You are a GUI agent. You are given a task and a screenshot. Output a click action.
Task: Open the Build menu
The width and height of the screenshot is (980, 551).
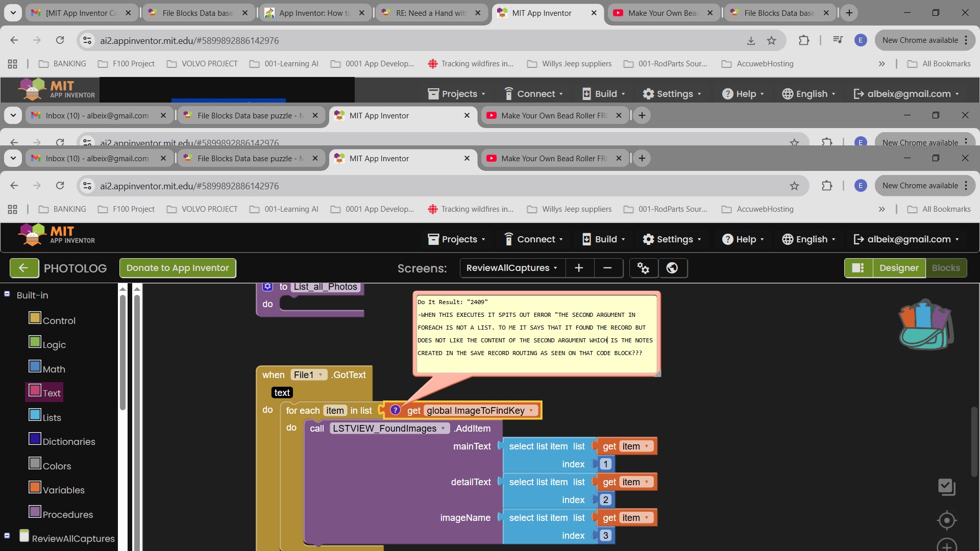604,239
